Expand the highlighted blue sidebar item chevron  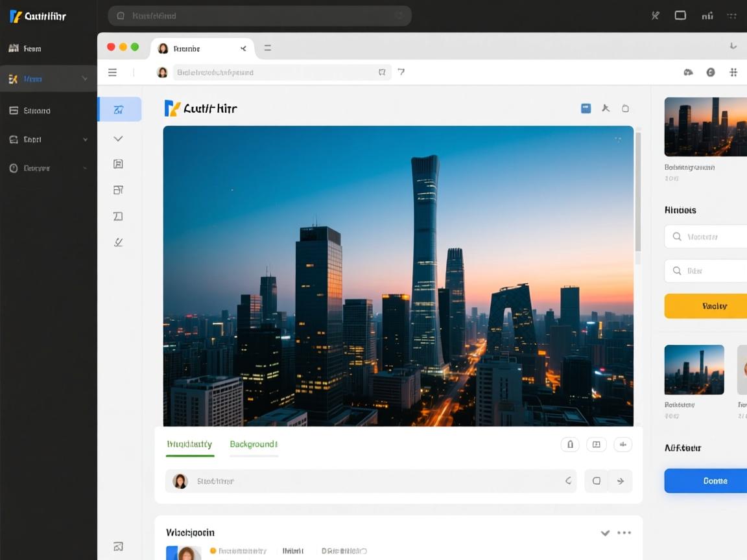[x=85, y=79]
